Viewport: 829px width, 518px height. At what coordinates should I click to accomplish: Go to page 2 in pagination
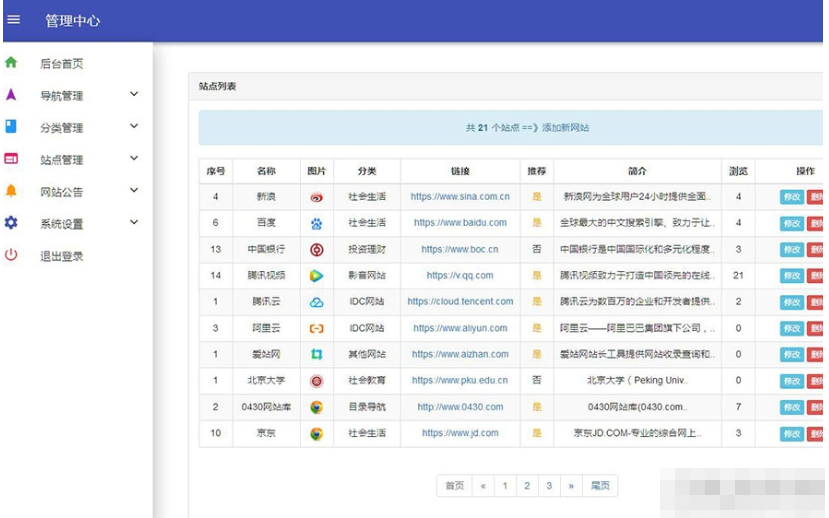[527, 486]
